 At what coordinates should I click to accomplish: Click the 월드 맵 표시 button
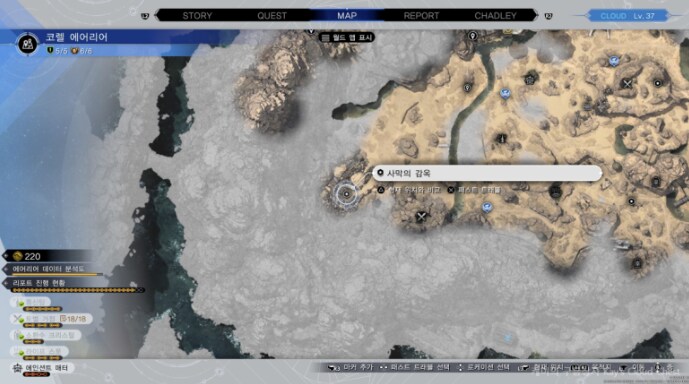[347, 37]
